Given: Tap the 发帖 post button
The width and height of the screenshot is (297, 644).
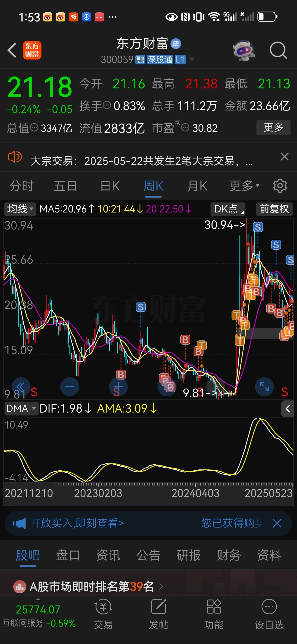Looking at the screenshot, I should 159,615.
